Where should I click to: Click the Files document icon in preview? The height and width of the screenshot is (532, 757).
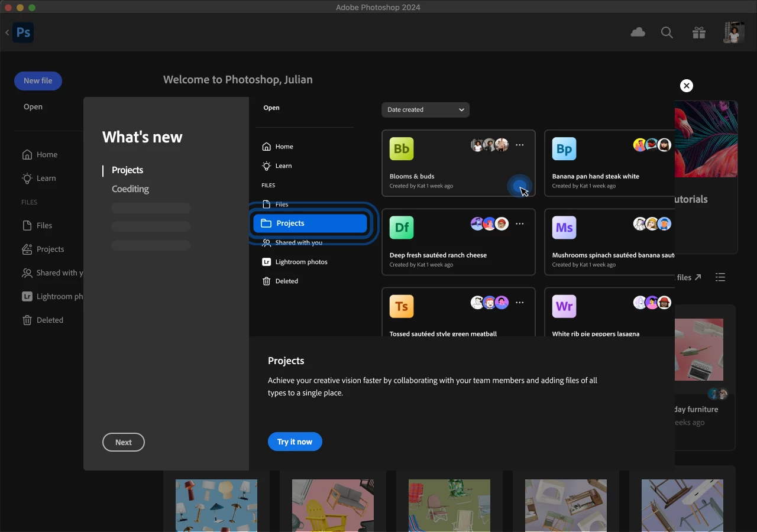267,204
